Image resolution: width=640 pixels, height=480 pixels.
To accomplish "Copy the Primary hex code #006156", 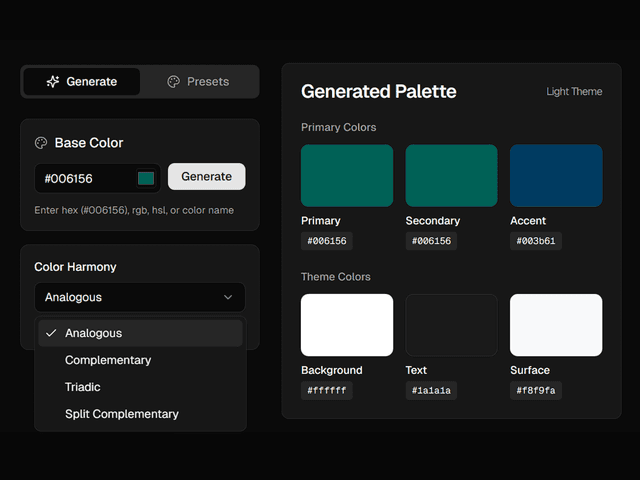I will coord(327,241).
